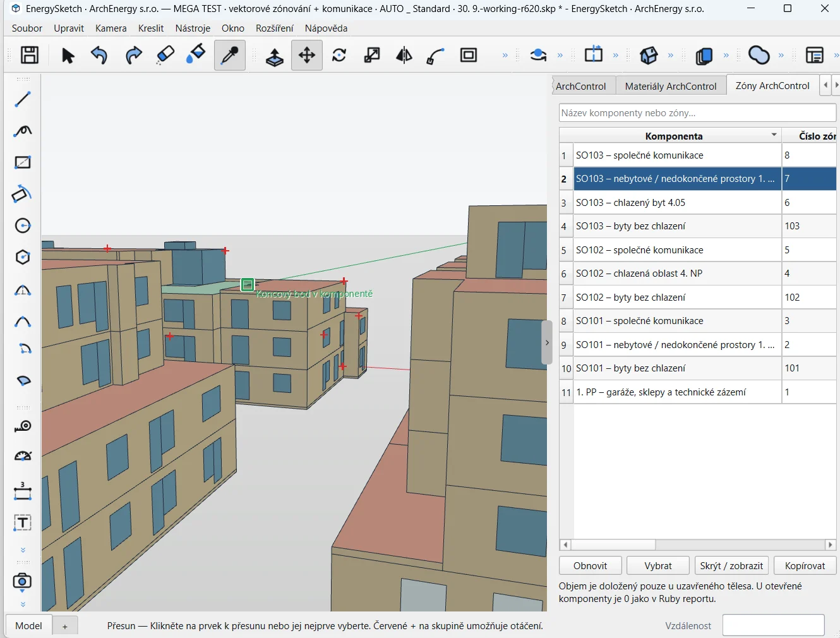The image size is (840, 638).
Task: Click the horizontal scrollbar right arrow in zone table
Action: click(830, 545)
